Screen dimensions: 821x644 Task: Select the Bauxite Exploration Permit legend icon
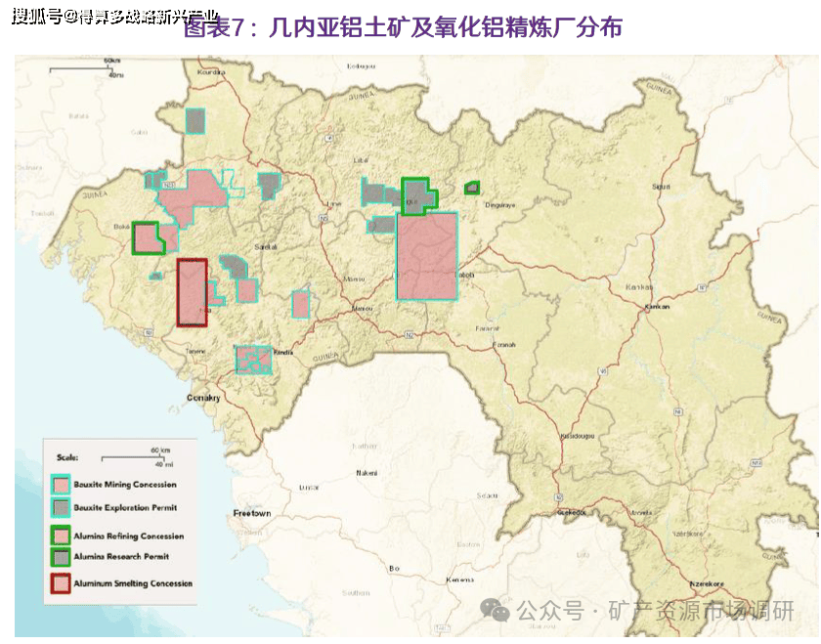(x=61, y=508)
